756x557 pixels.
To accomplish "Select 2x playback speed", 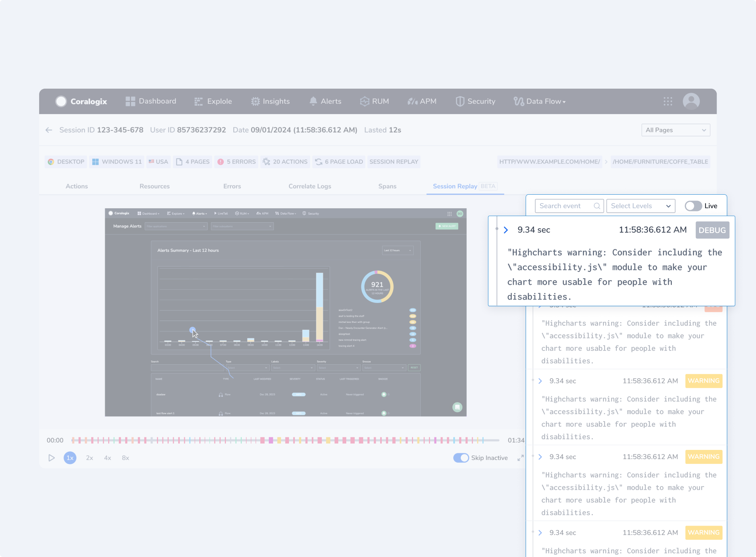I will [90, 458].
